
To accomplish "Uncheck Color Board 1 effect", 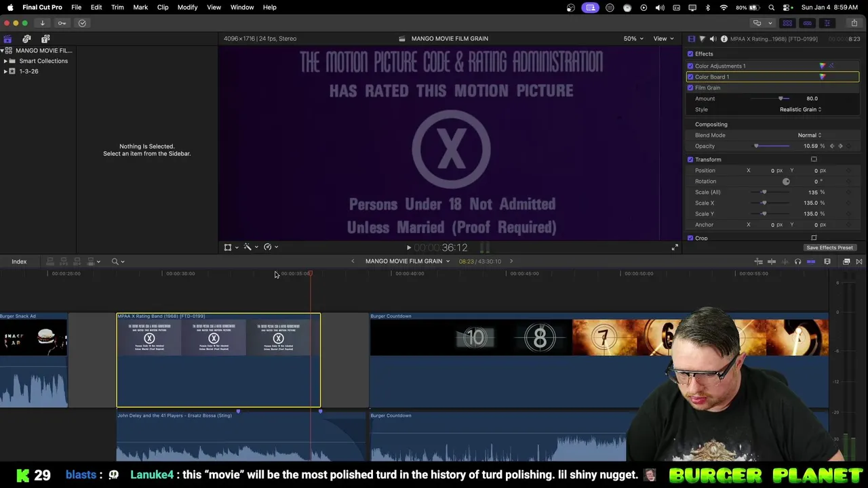I will coord(690,77).
